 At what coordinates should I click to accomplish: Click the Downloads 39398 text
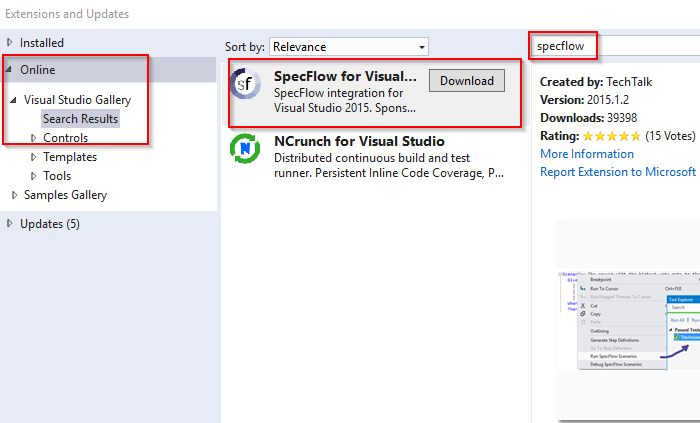pos(588,118)
